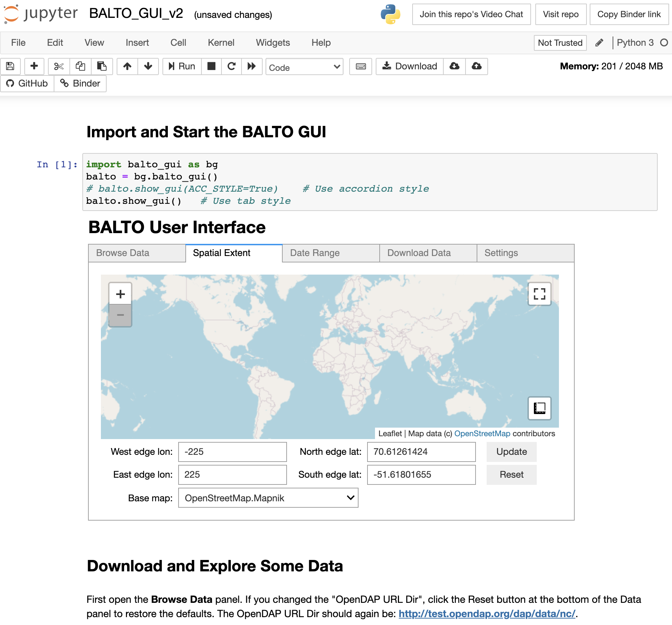Move selected cell up arrow
The height and width of the screenshot is (625, 672).
coord(127,67)
